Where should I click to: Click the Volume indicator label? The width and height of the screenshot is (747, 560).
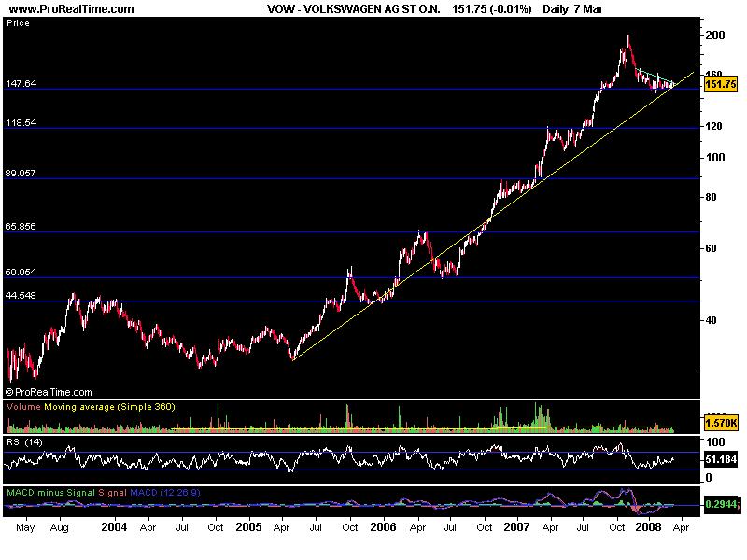click(24, 407)
